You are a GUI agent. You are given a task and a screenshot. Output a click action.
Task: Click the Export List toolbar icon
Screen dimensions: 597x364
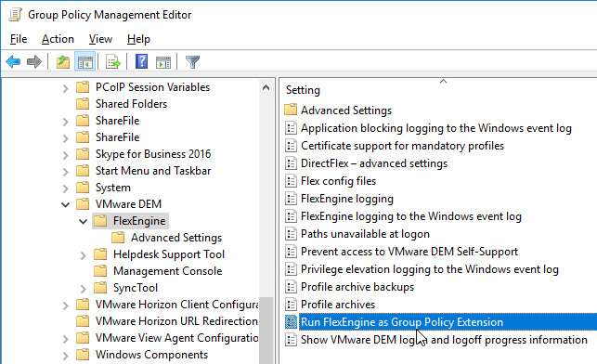pyautogui.click(x=112, y=61)
